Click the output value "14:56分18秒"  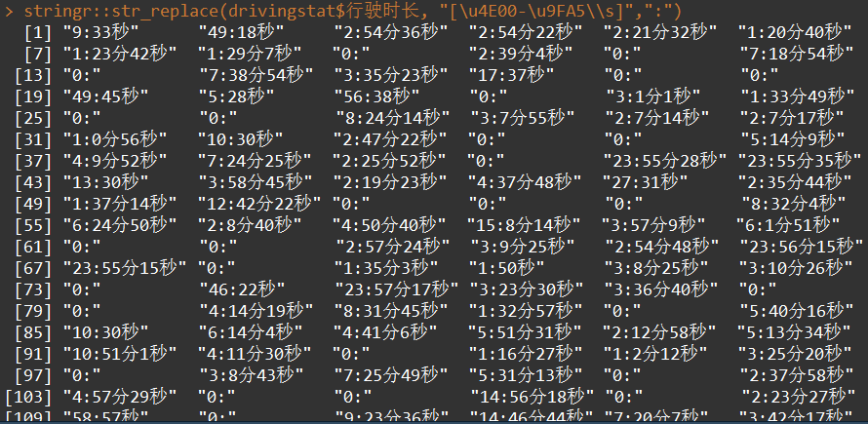point(532,395)
